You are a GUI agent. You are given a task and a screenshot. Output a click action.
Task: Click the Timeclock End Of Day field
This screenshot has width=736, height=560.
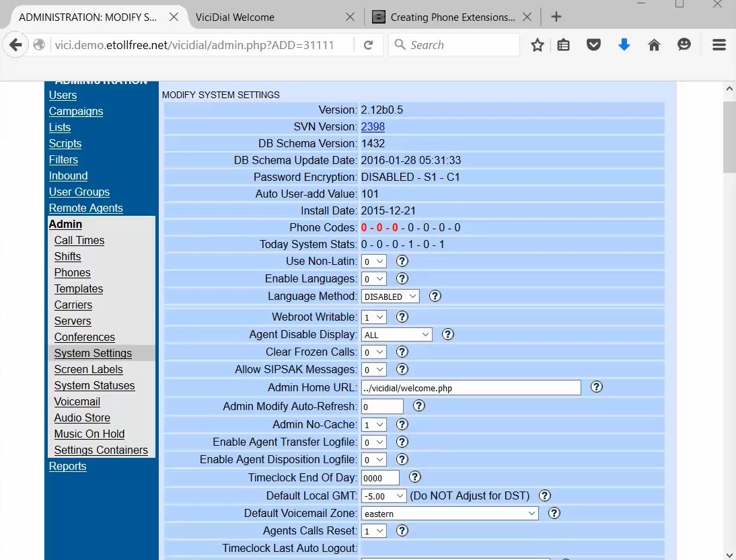pos(380,478)
